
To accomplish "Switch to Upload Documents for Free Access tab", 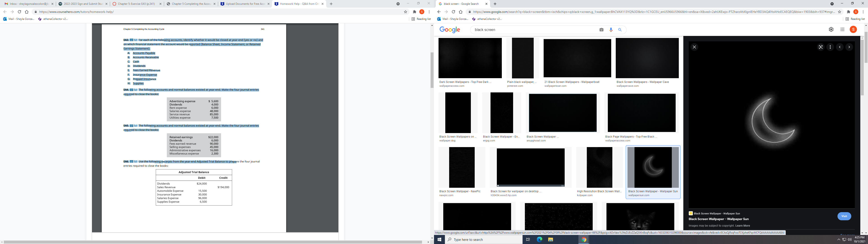I will (x=245, y=4).
